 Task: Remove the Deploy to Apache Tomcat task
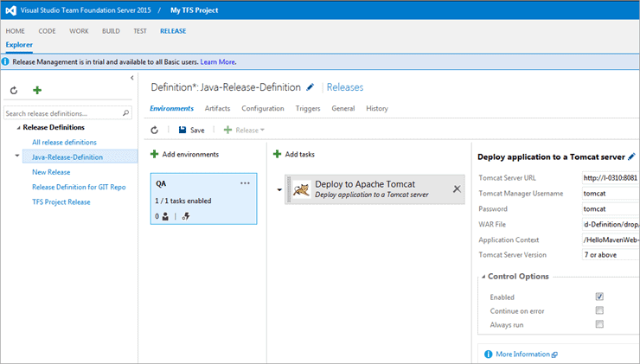(458, 188)
